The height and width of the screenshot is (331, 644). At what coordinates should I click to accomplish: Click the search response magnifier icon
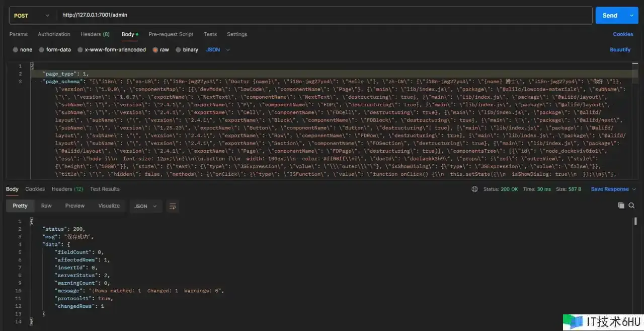coord(631,206)
